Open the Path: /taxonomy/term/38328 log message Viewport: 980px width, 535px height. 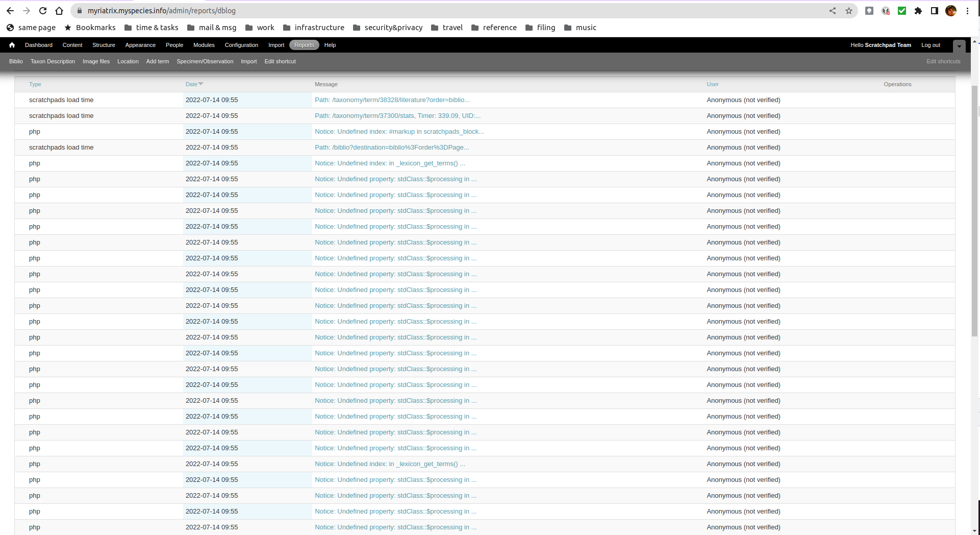(x=392, y=100)
